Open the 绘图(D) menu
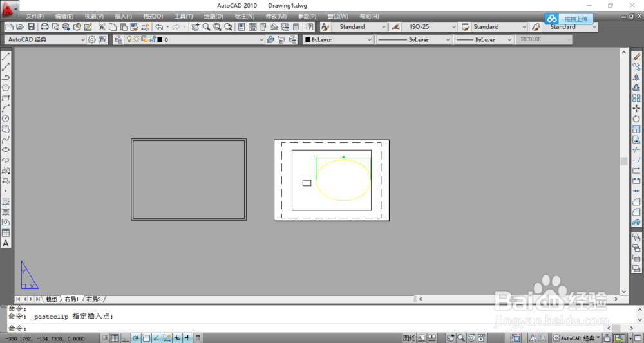644x343 pixels. click(214, 17)
